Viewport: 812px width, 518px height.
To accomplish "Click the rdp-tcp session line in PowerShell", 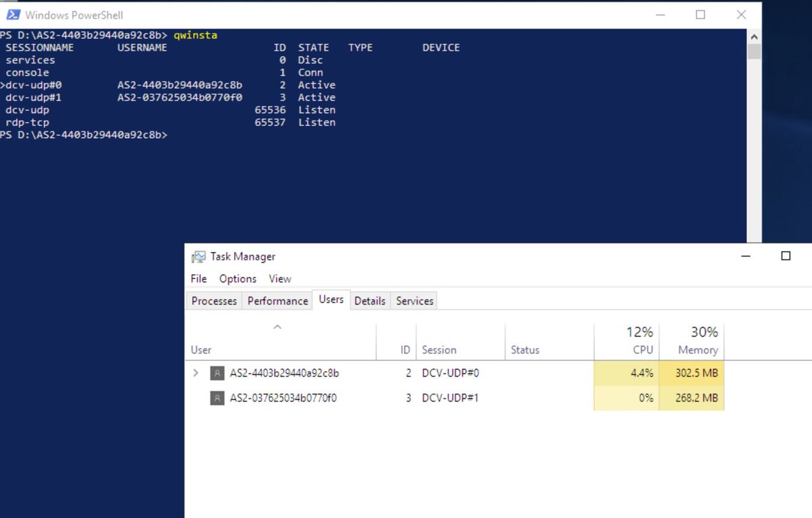I will 171,123.
